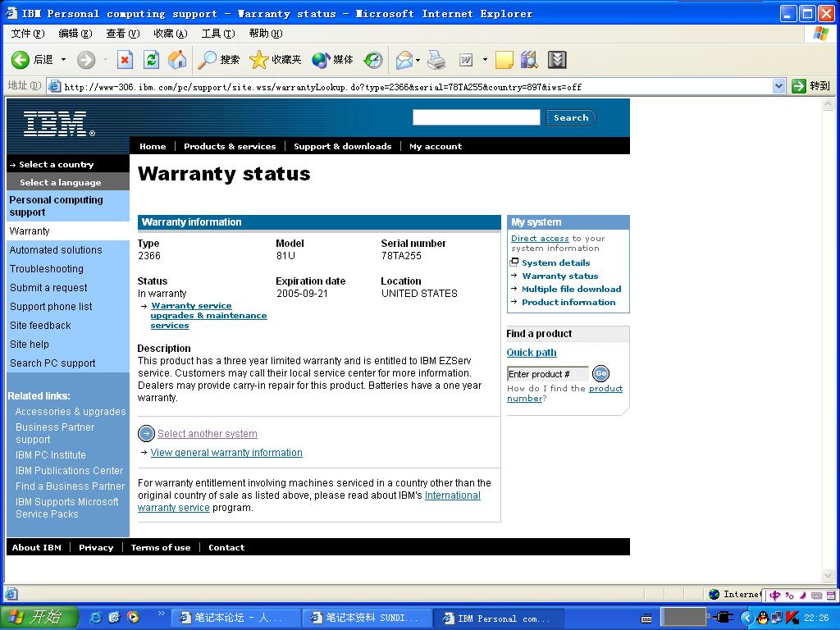The width and height of the screenshot is (840, 630).
Task: Click the power plug battery tray icon
Action: click(724, 617)
